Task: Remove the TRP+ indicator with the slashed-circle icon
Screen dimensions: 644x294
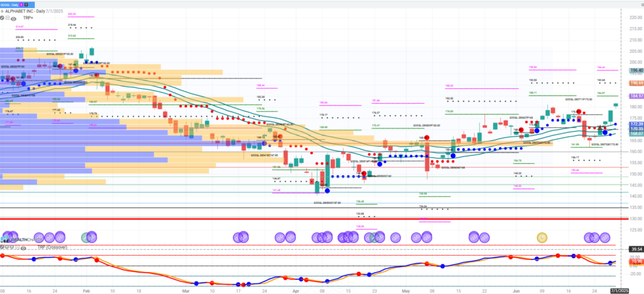Action: click(x=2, y=18)
